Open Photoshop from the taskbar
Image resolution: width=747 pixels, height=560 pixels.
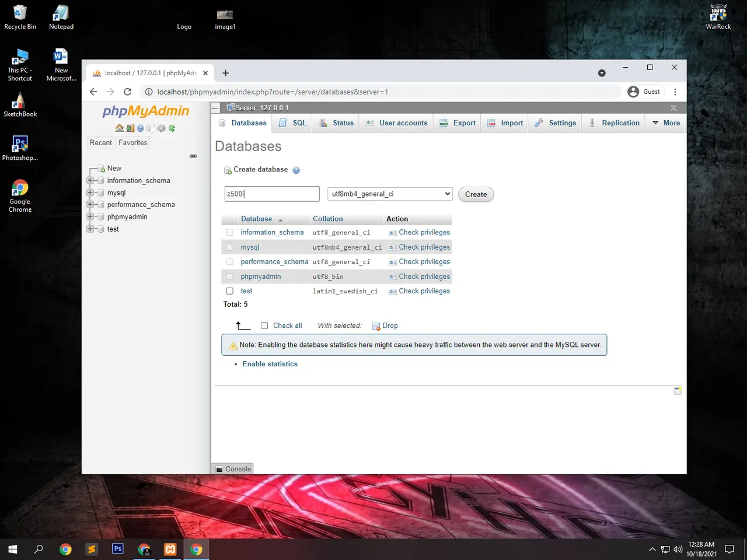(x=118, y=549)
